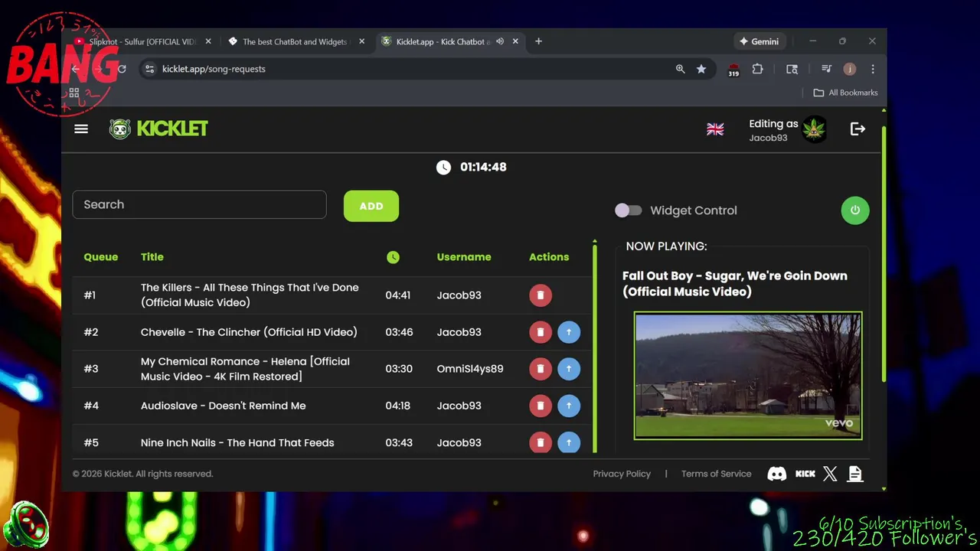This screenshot has width=980, height=551.
Task: Select 'Audioslave - Doesn't Remind Me' title
Action: point(224,406)
